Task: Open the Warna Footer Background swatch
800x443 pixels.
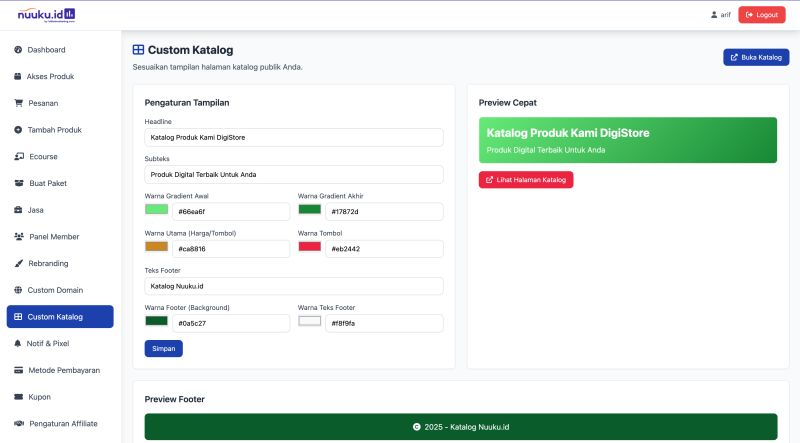Action: point(156,321)
